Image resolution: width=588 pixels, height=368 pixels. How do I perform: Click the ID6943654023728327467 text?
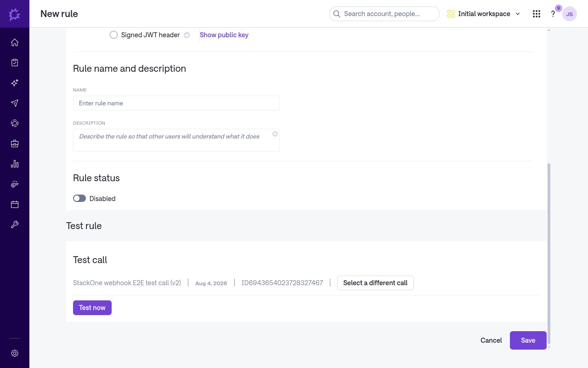[x=282, y=283]
